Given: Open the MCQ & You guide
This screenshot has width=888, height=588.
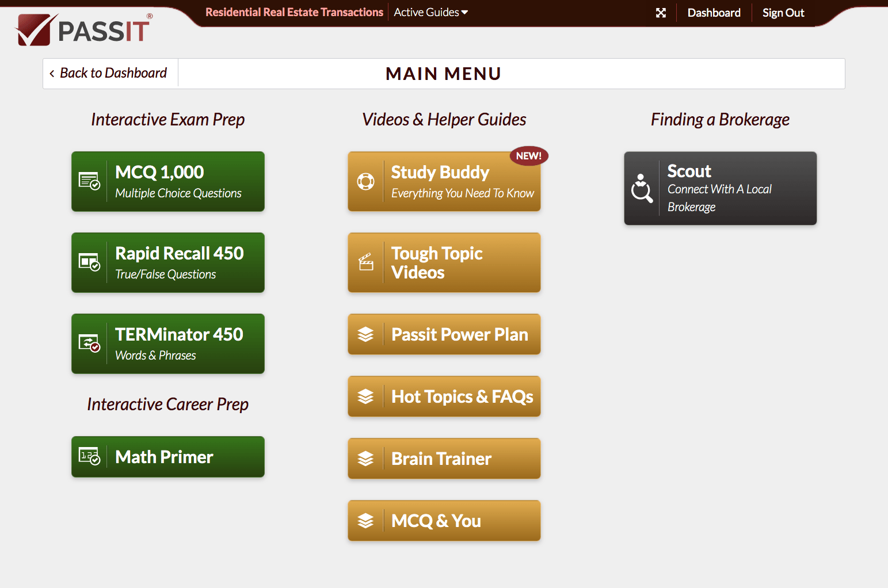Looking at the screenshot, I should tap(444, 521).
